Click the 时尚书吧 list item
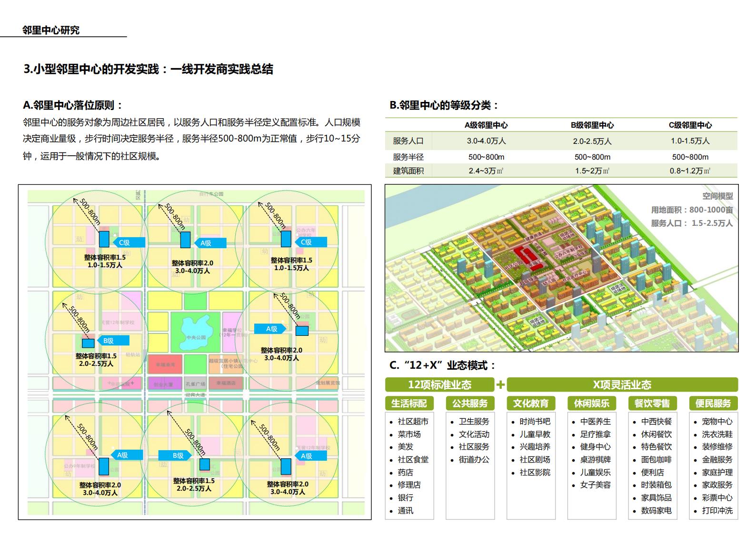This screenshot has height=535, width=756. click(x=535, y=422)
